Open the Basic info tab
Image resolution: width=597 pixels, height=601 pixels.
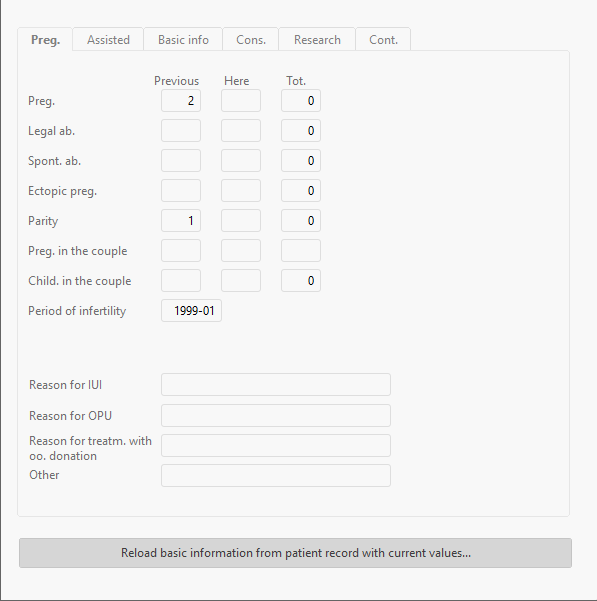point(183,39)
